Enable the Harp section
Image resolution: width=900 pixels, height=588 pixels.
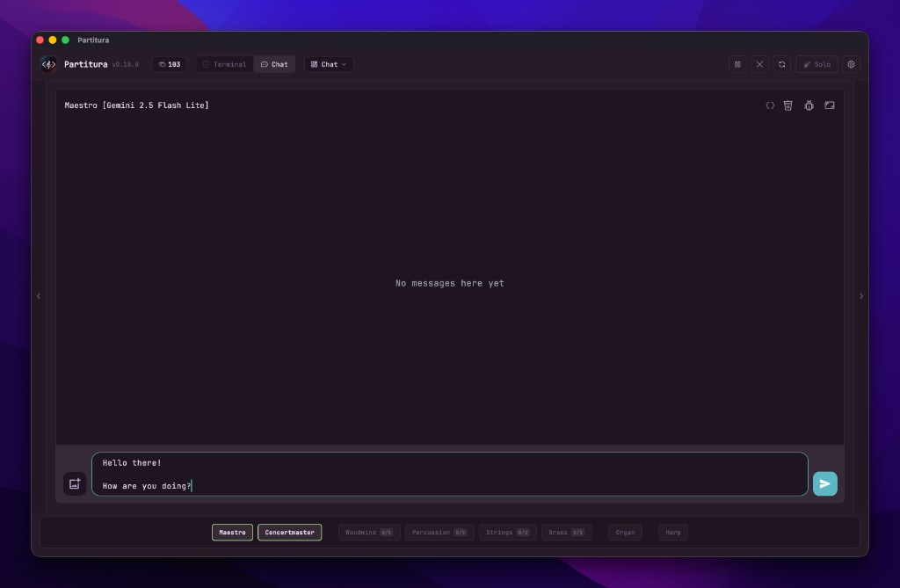click(673, 532)
